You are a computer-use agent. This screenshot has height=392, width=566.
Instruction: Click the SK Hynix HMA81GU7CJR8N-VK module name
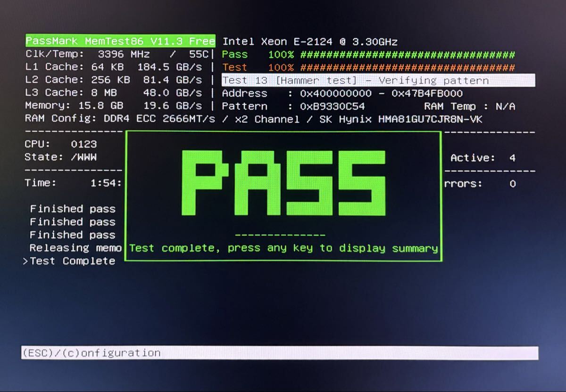click(x=401, y=119)
